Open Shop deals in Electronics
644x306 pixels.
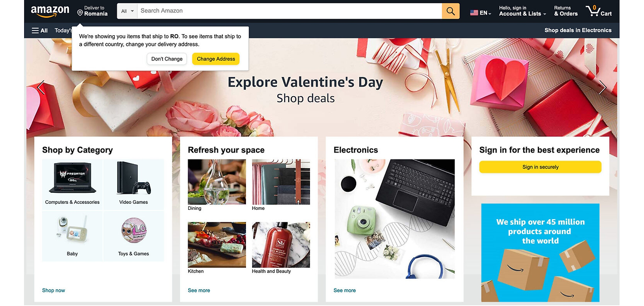(x=578, y=30)
